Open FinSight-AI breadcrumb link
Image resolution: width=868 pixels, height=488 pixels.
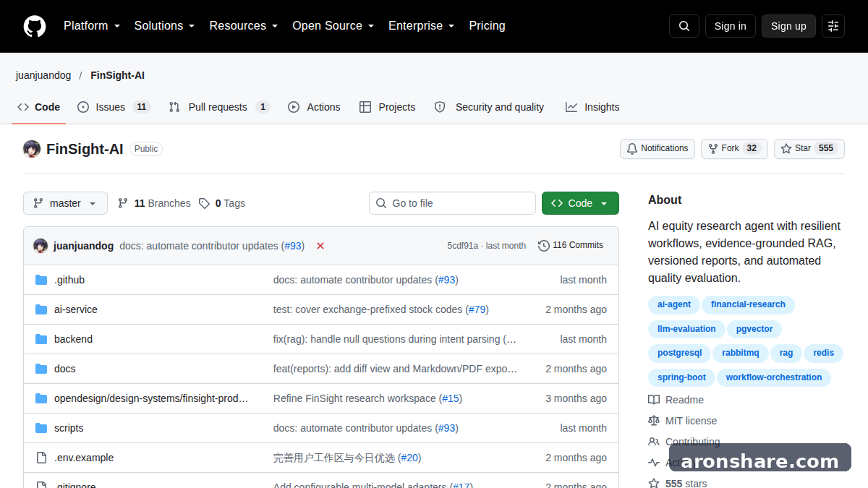pos(118,75)
